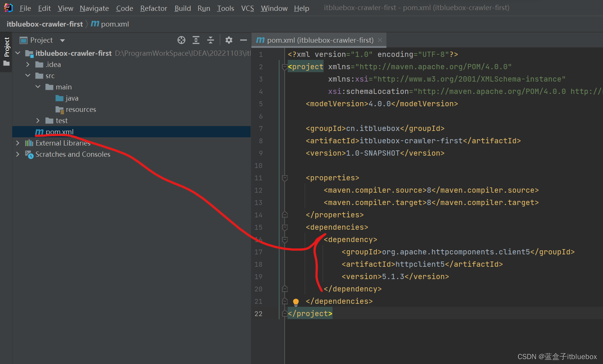Viewport: 603px width, 364px height.
Task: Open the View menu
Action: 65,8
